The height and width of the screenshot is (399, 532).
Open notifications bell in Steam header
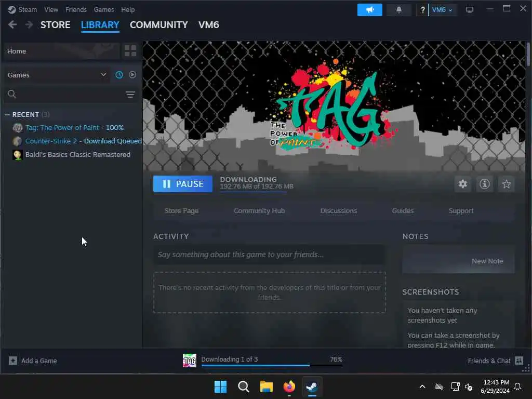[398, 10]
